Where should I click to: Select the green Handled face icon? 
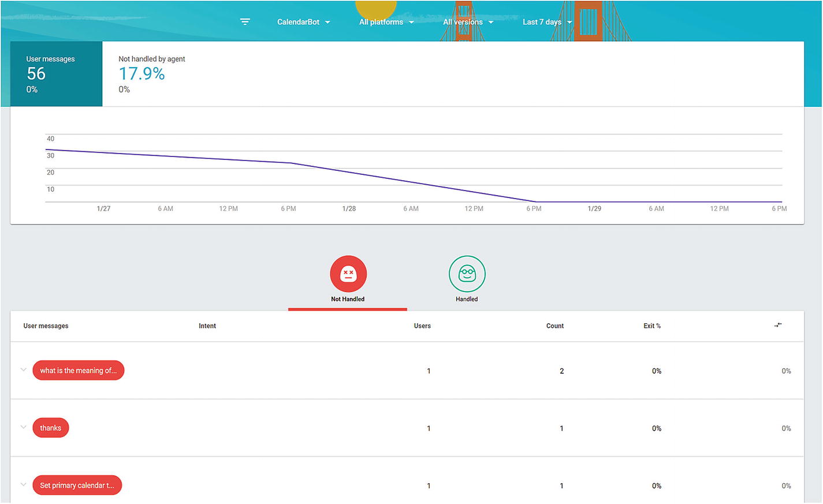[467, 274]
